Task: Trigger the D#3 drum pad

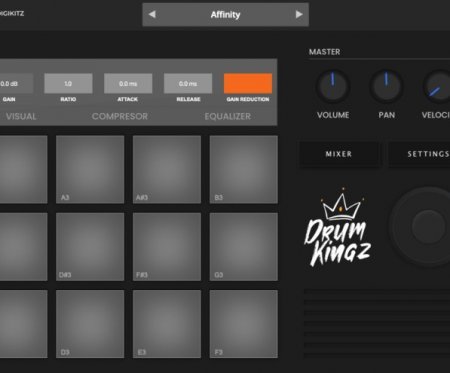Action: (x=90, y=247)
